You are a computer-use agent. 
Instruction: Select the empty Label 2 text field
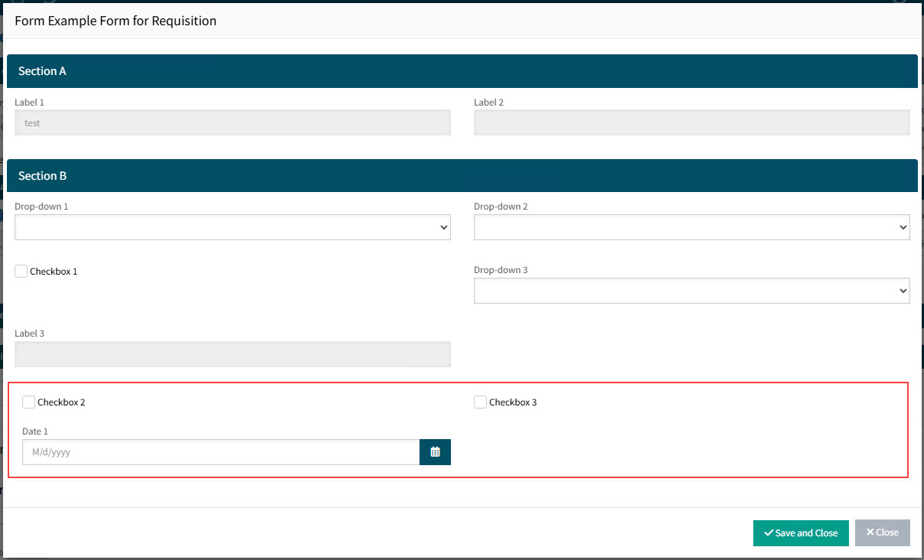coord(691,122)
